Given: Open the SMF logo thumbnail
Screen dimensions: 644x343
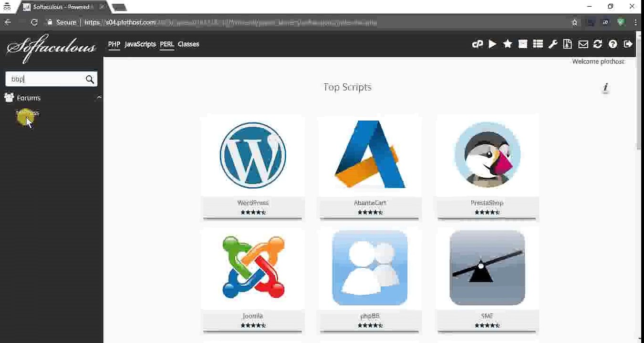Looking at the screenshot, I should (x=487, y=268).
